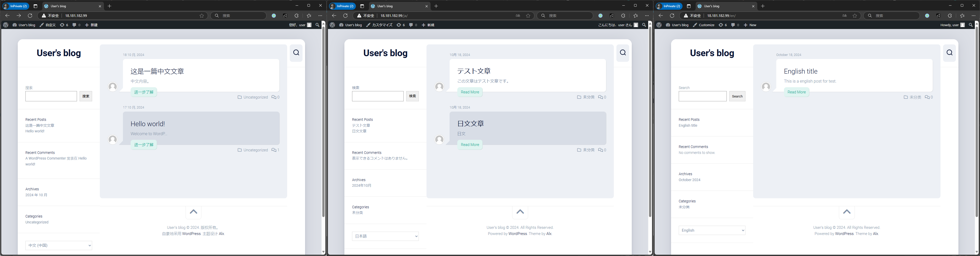Click the author avatar beside Hello world! post
Image resolution: width=980 pixels, height=256 pixels.
click(113, 139)
